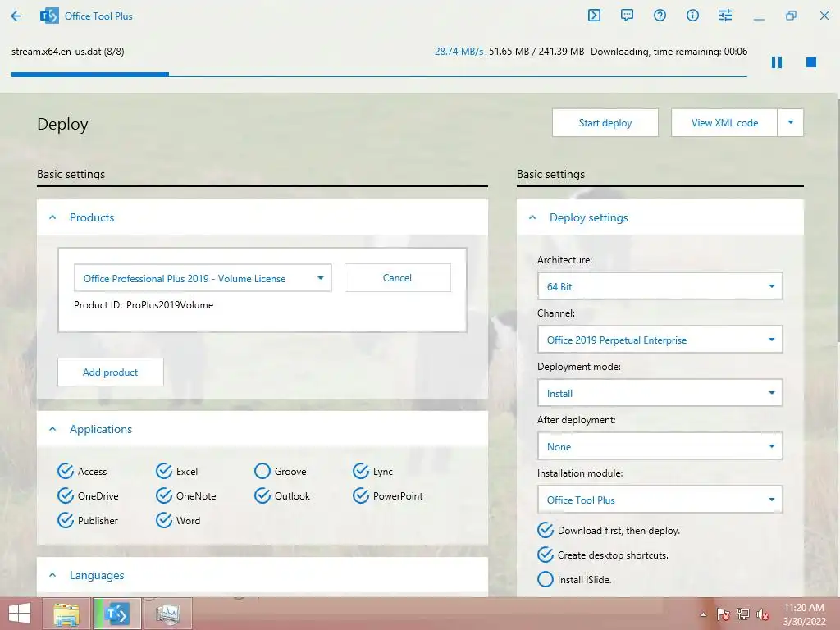Open the command box icon
Screen dimensions: 840x630
click(x=594, y=16)
